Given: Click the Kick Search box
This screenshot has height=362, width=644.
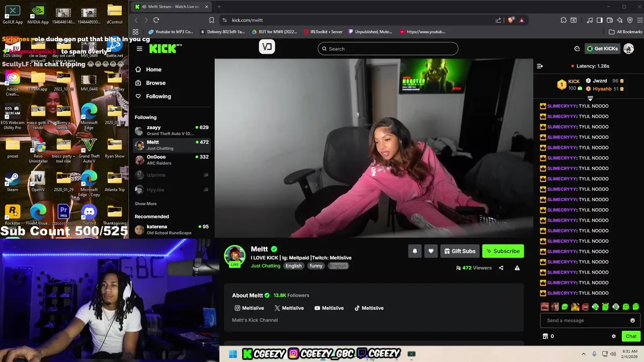Looking at the screenshot, I should point(388,49).
